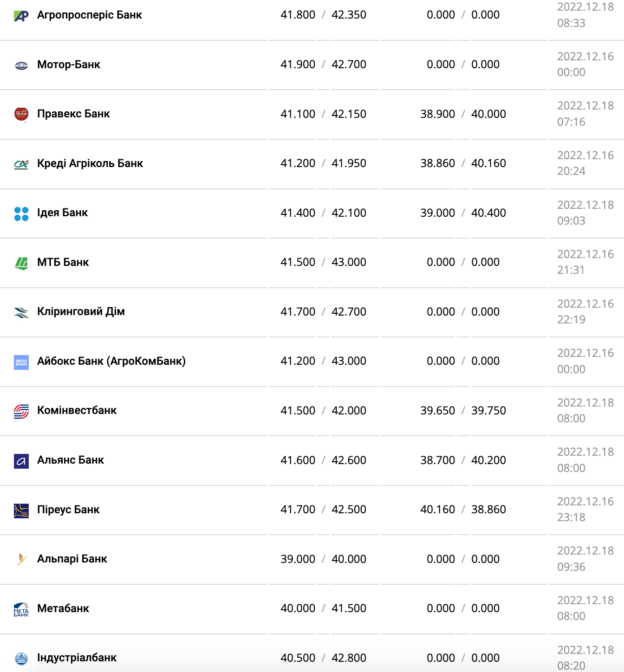Click Альпарі Банк update time 09:36
Screen dimensions: 624x672
(572, 567)
